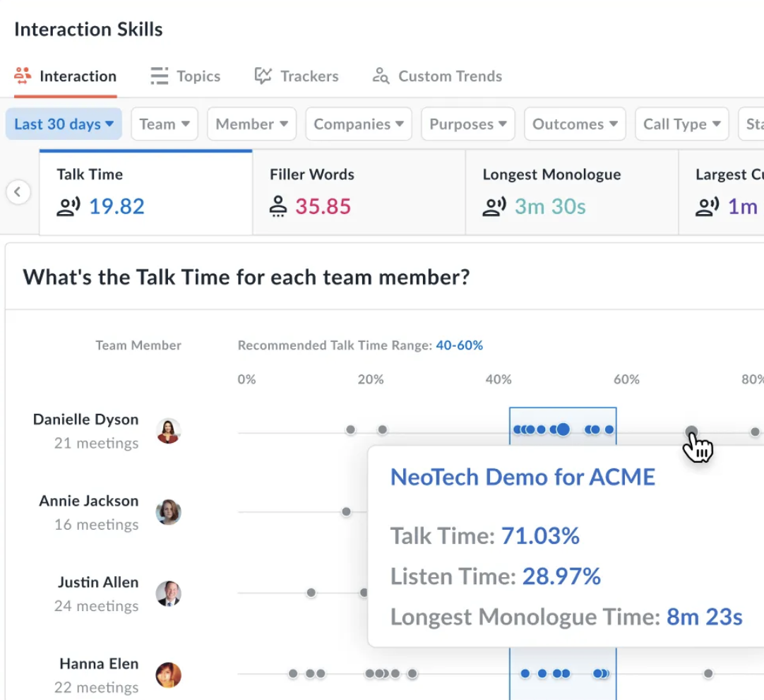Click the Justin Allen name
The height and width of the screenshot is (700, 764).
98,583
